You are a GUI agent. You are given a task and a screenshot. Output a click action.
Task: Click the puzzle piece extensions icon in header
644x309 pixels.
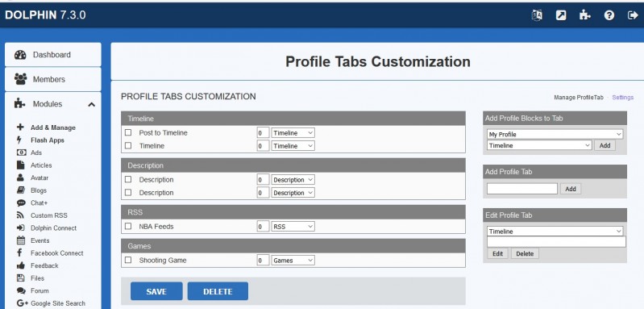pos(584,15)
